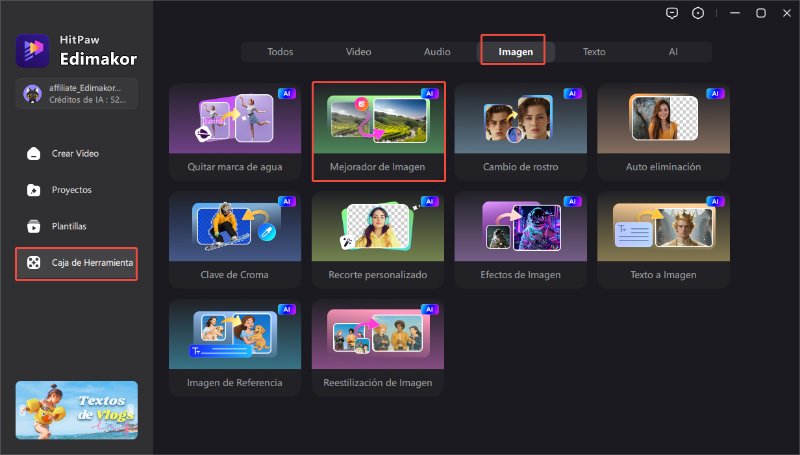Click the HitPaw Edimakor logo icon
Screen dimensions: 800x455
click(30, 51)
